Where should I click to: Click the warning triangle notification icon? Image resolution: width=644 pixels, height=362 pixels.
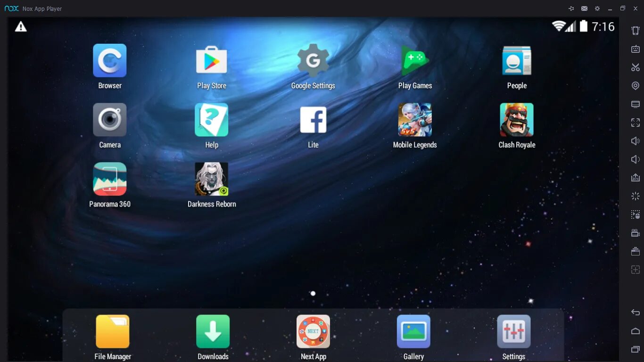pos(21,26)
